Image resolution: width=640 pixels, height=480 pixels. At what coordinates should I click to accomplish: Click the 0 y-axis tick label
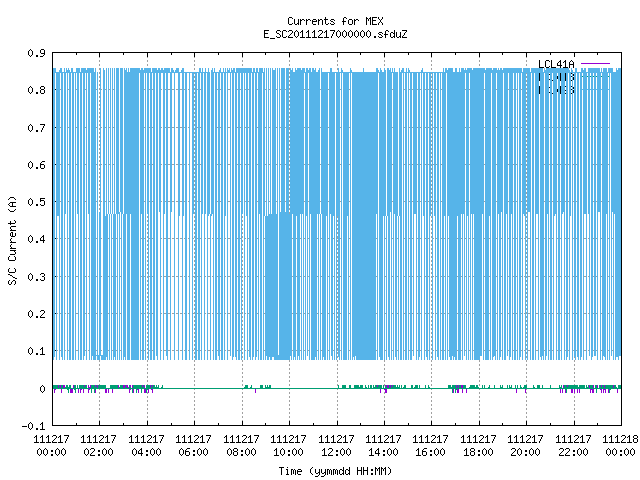coord(42,389)
